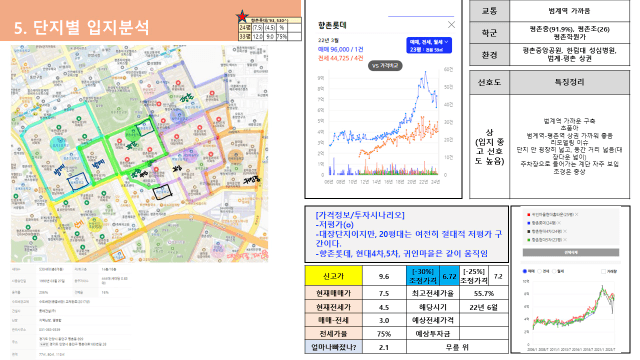Click the VS 가격비교 button
Screen dimensions: 640x360
pos(385,65)
